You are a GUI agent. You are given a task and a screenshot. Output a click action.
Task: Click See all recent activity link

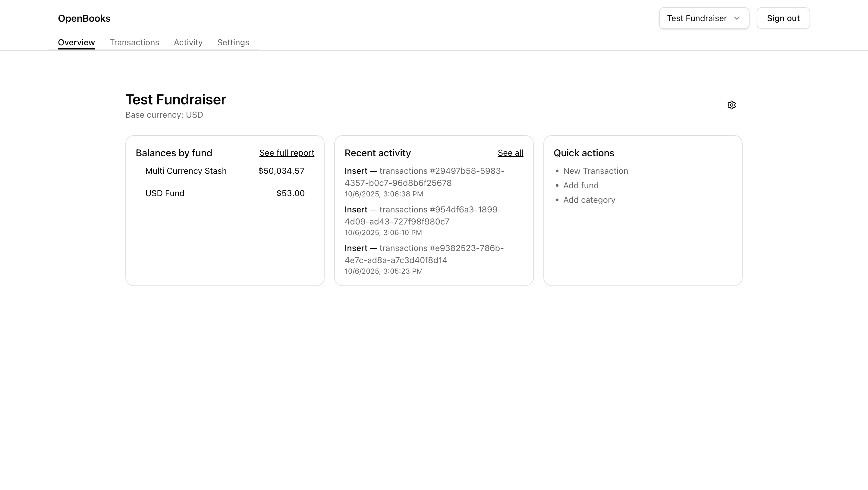[510, 153]
